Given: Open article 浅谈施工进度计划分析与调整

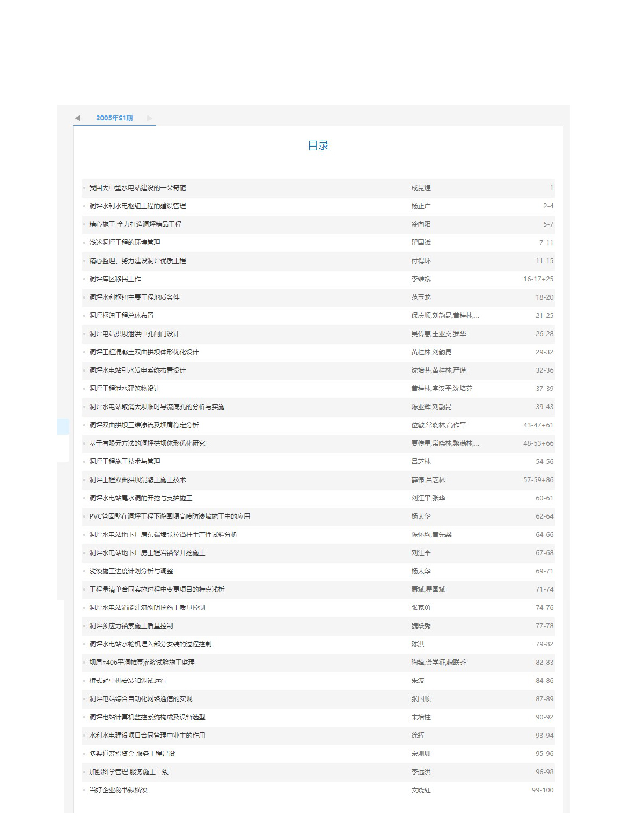Looking at the screenshot, I should 131,571.
